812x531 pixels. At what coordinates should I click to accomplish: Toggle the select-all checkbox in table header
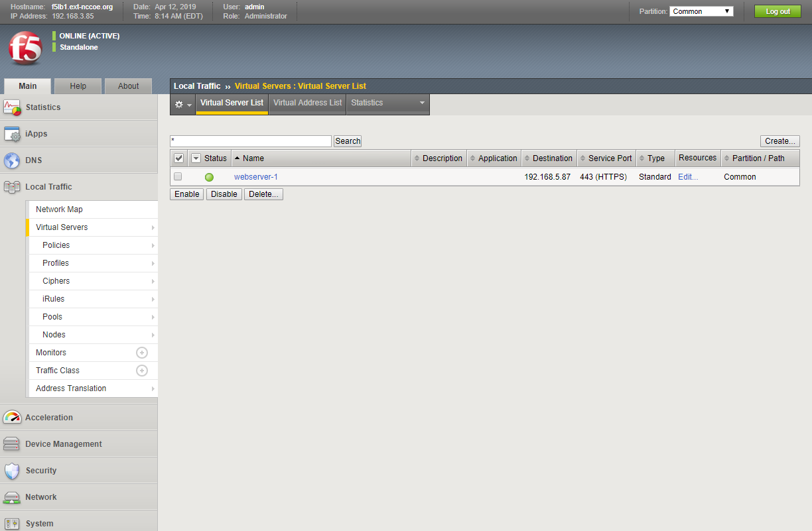(x=178, y=158)
